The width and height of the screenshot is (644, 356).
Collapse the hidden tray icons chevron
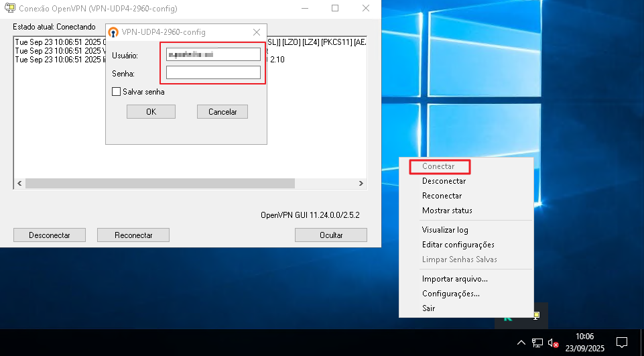coord(521,343)
